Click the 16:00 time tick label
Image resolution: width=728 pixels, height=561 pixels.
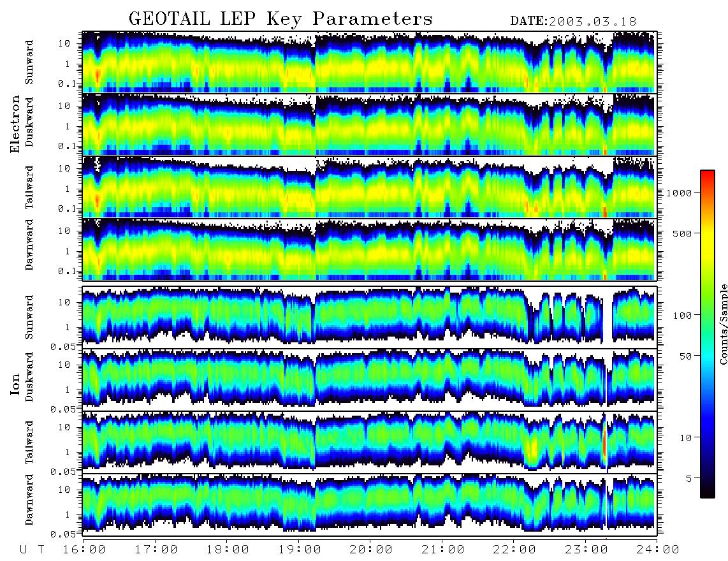coord(84,550)
